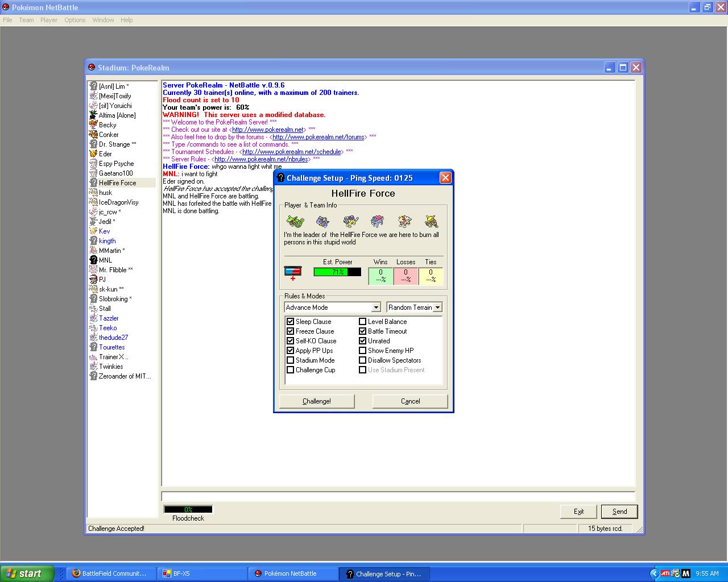Click the Send button
Image resolution: width=728 pixels, height=582 pixels.
point(619,512)
